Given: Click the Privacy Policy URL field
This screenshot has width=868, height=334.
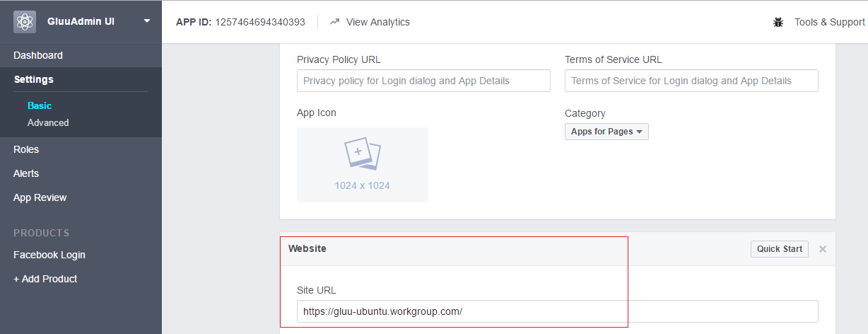Looking at the screenshot, I should pyautogui.click(x=423, y=81).
